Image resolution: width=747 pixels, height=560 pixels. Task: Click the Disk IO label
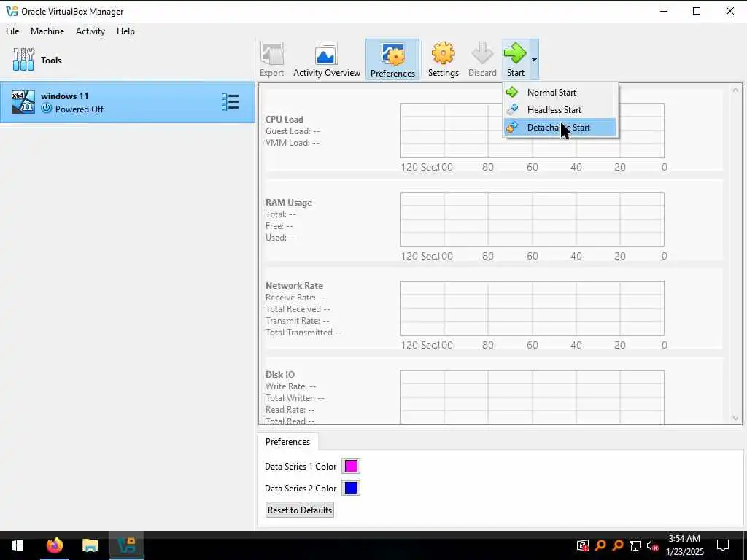(280, 374)
